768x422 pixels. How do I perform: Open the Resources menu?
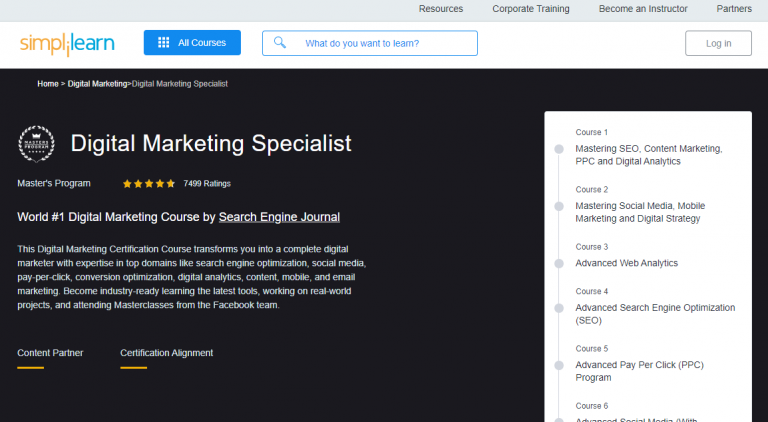(x=441, y=9)
